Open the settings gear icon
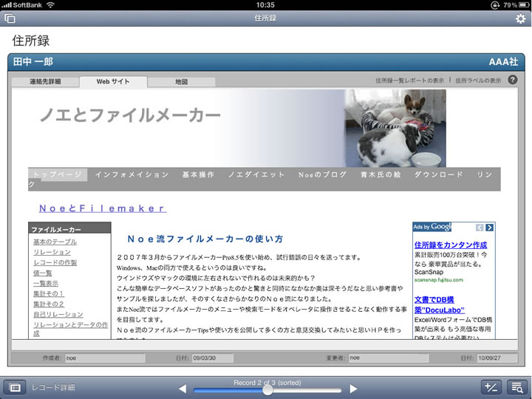This screenshot has height=399, width=532. (x=520, y=18)
